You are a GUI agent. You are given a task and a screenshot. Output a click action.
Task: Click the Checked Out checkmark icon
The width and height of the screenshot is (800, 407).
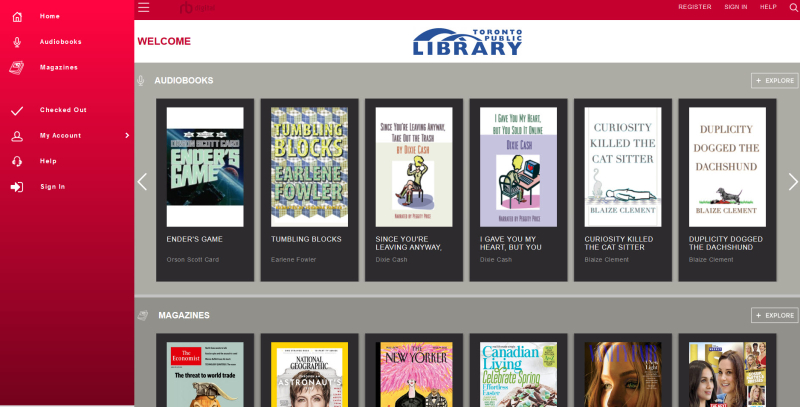(17, 110)
